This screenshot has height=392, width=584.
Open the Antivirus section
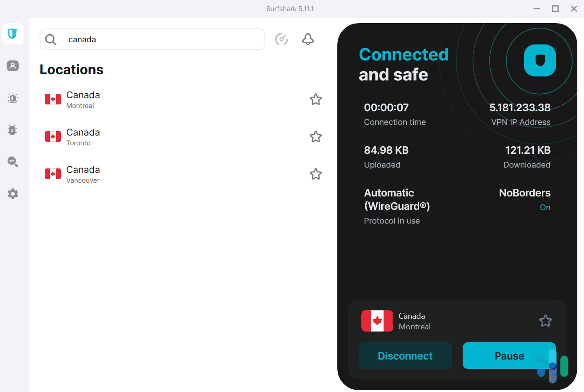13,130
